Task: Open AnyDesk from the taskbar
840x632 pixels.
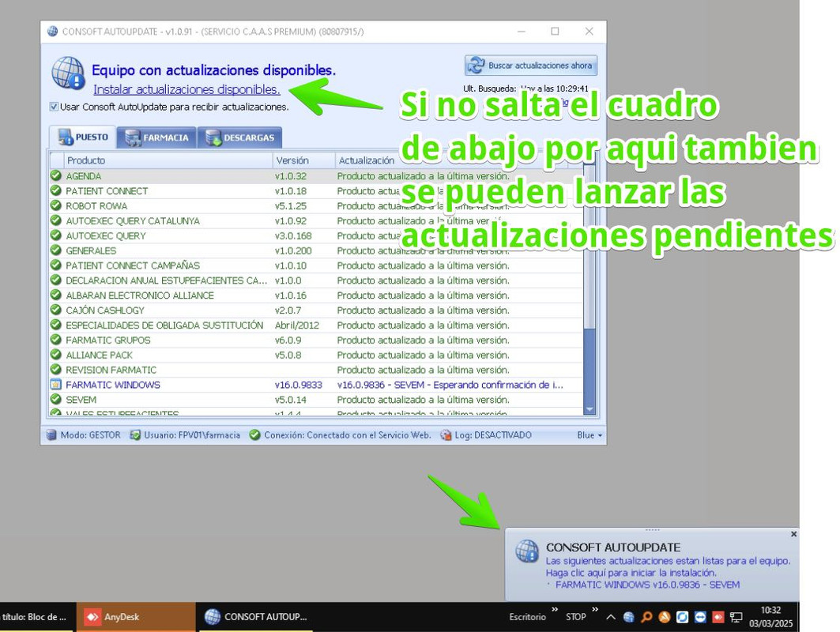Action: click(x=136, y=617)
